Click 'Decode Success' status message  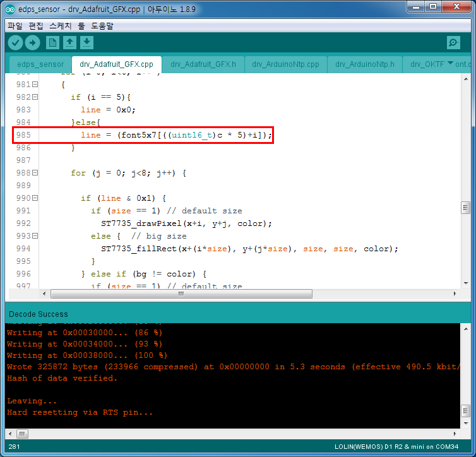(x=39, y=314)
